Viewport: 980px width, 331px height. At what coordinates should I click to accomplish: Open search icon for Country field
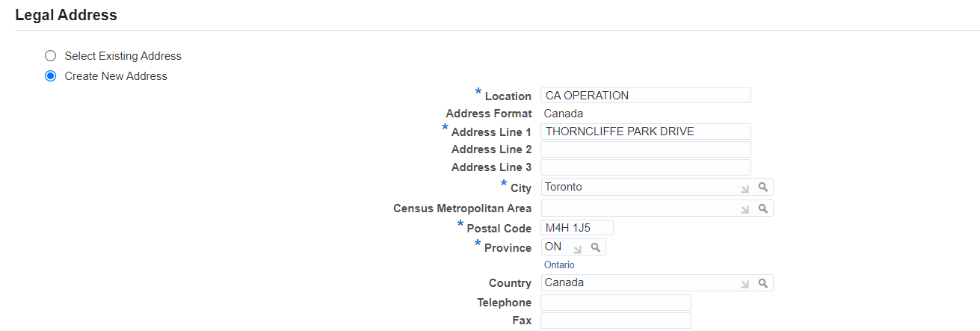[762, 283]
